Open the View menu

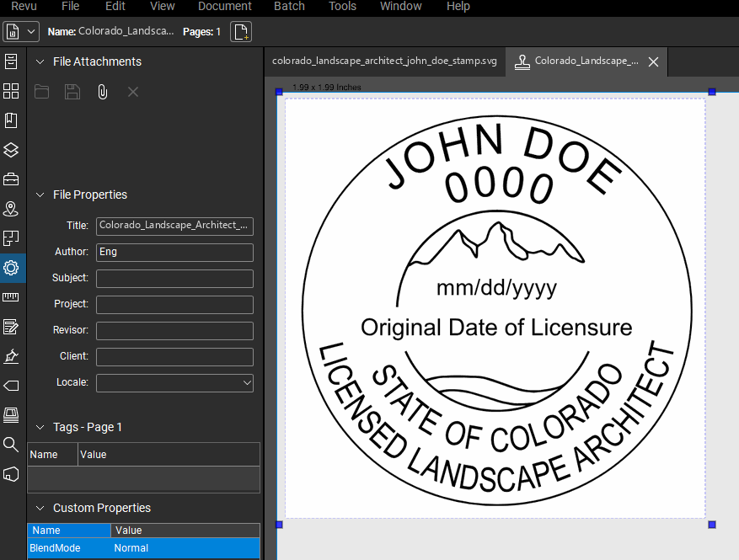pos(162,6)
